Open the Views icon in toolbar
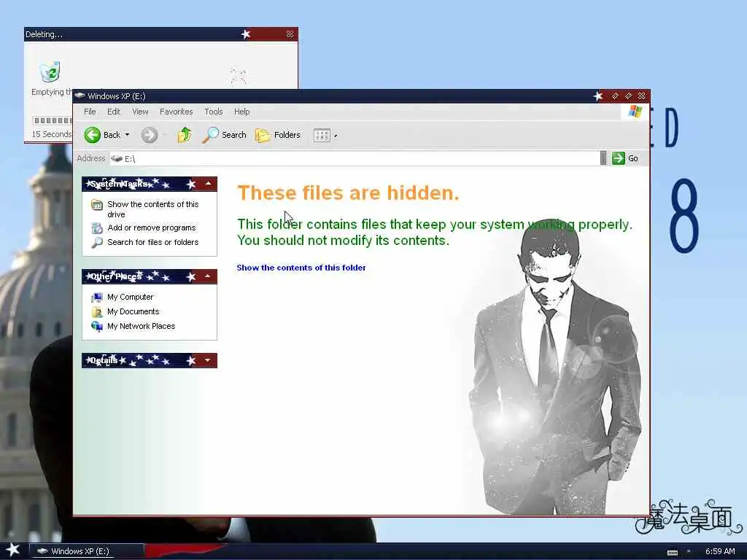Viewport: 747px width, 560px height. [x=322, y=135]
